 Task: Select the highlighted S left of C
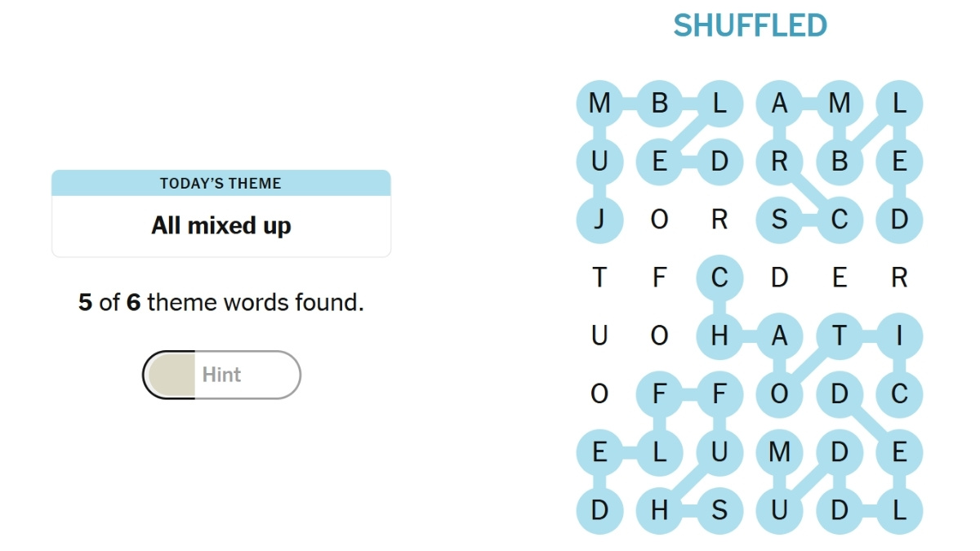coord(779,220)
